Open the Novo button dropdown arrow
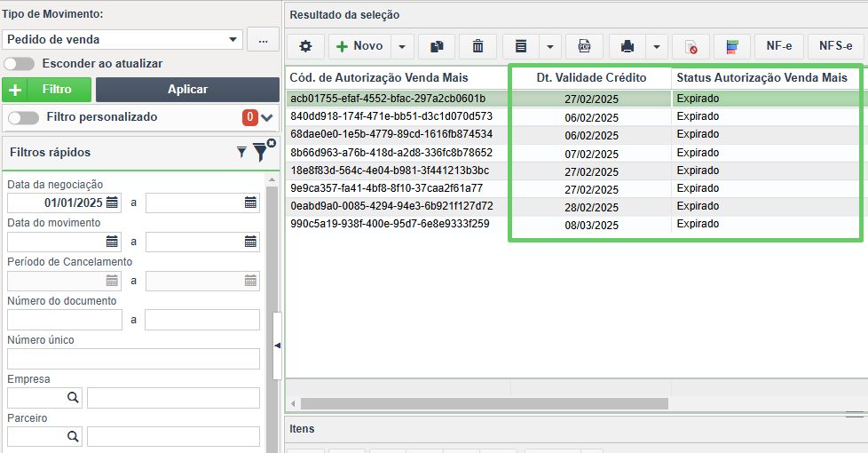 click(402, 46)
